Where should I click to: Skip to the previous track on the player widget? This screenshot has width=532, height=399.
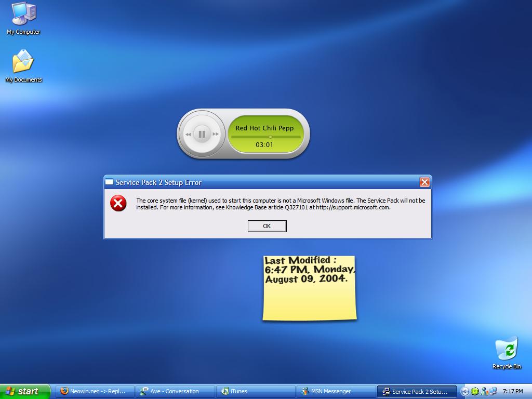click(188, 134)
